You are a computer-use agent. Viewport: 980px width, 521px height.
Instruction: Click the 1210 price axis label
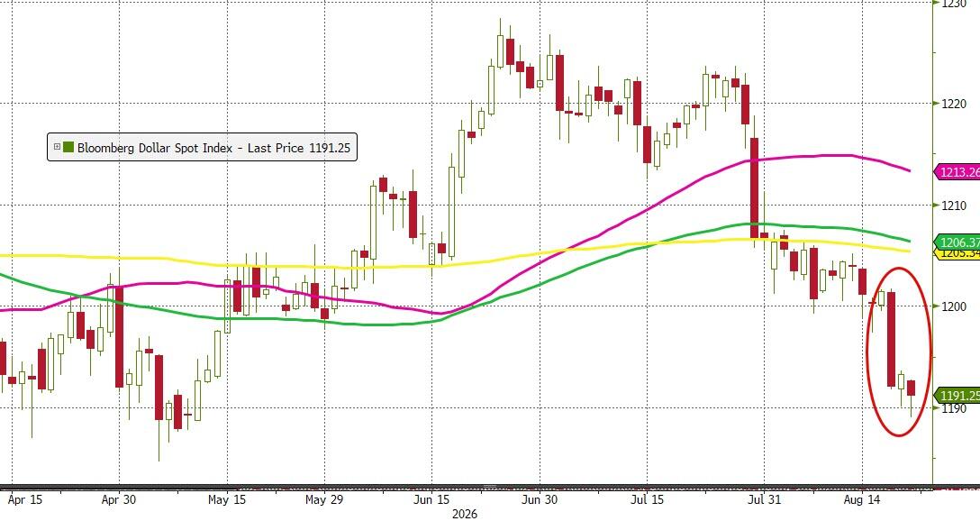954,206
